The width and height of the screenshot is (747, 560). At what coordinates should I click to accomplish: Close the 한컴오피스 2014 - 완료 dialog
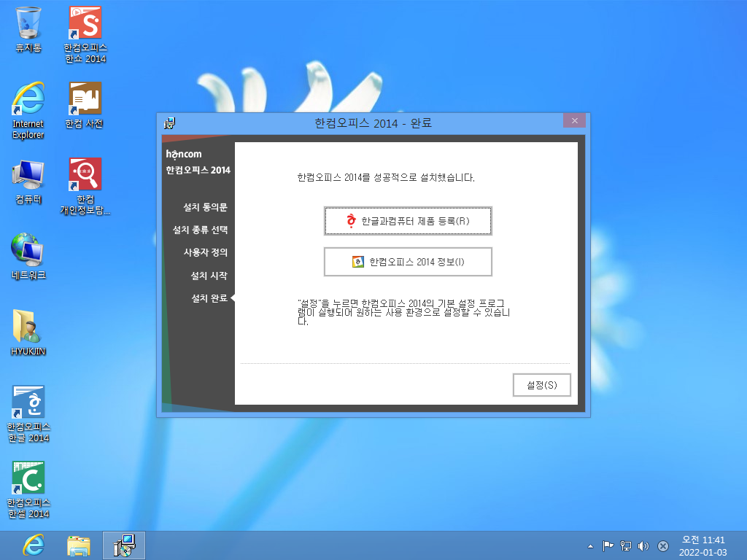[575, 120]
